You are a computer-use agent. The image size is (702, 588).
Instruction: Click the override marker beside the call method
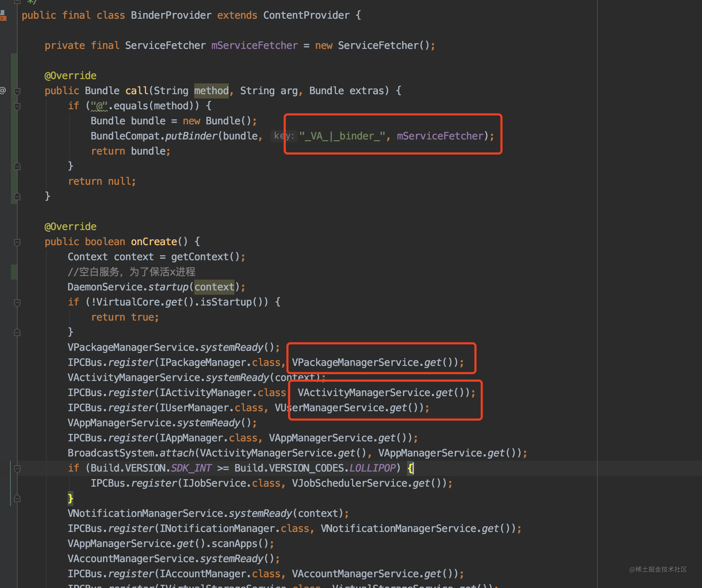(x=3, y=90)
